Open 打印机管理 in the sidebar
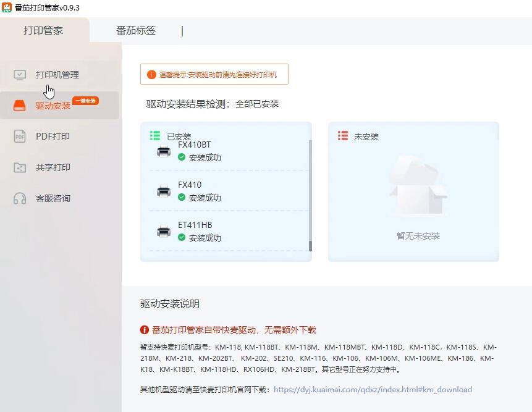Screen dimensions: 532x412 coord(57,75)
